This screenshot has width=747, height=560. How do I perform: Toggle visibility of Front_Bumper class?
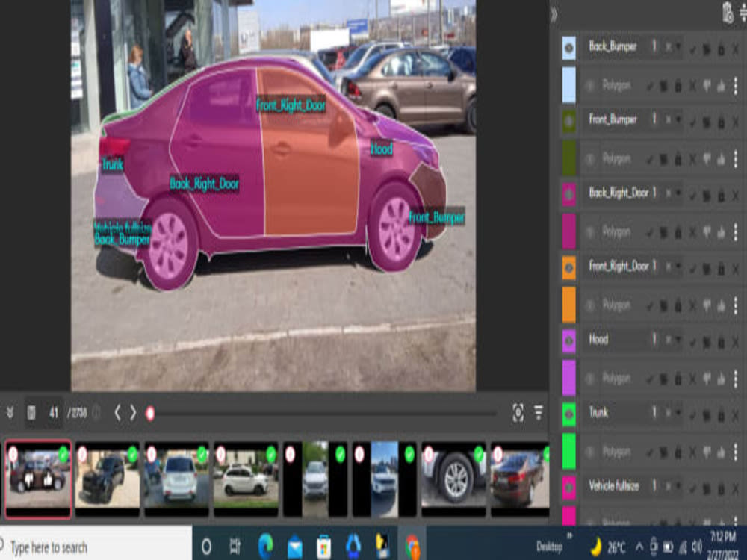point(568,121)
